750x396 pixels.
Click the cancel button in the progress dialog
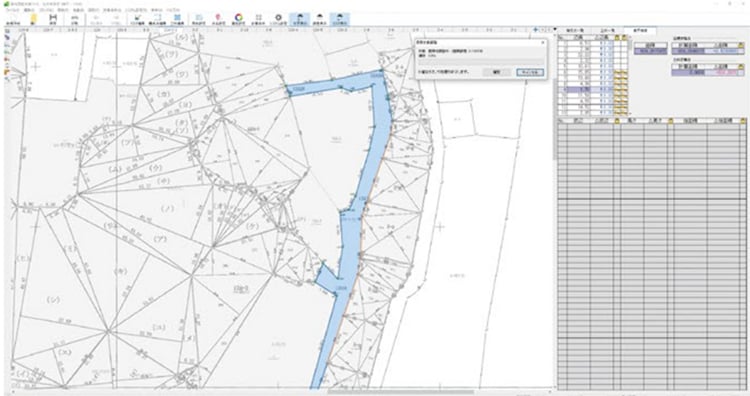(530, 72)
